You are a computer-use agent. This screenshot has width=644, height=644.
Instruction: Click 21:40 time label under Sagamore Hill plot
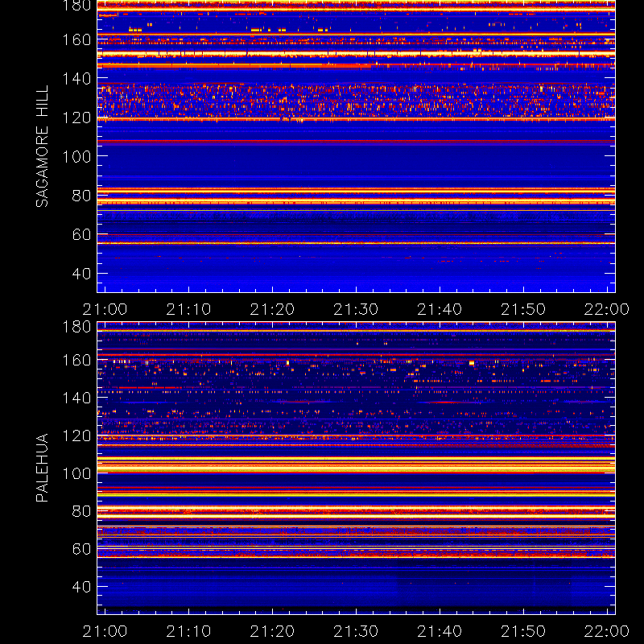pos(440,309)
